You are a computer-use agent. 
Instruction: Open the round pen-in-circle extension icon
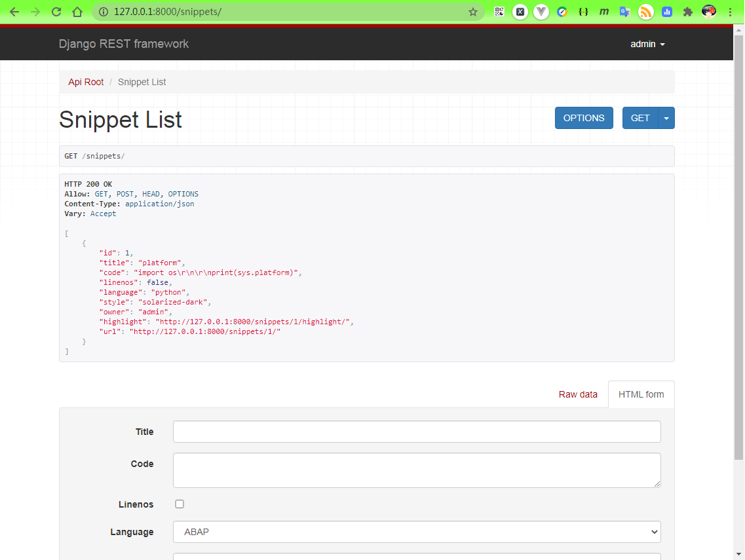point(562,12)
